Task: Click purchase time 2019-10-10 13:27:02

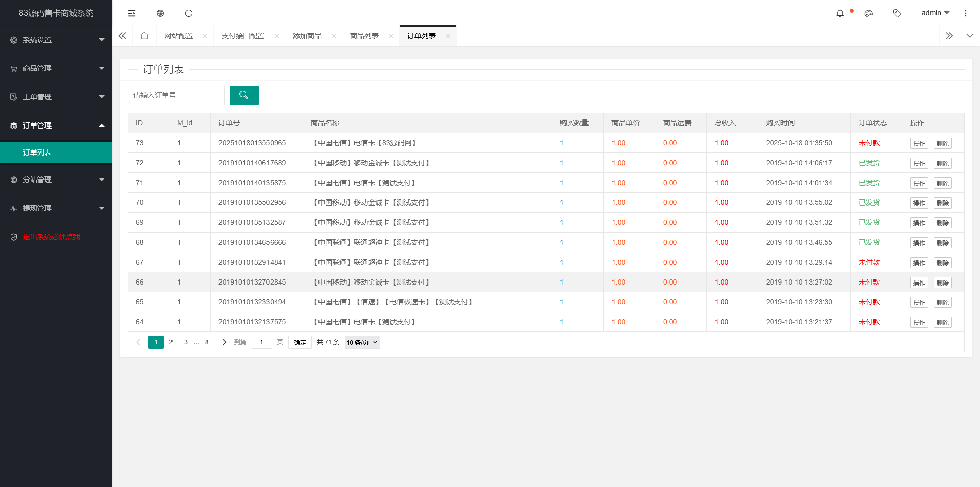Action: point(799,283)
